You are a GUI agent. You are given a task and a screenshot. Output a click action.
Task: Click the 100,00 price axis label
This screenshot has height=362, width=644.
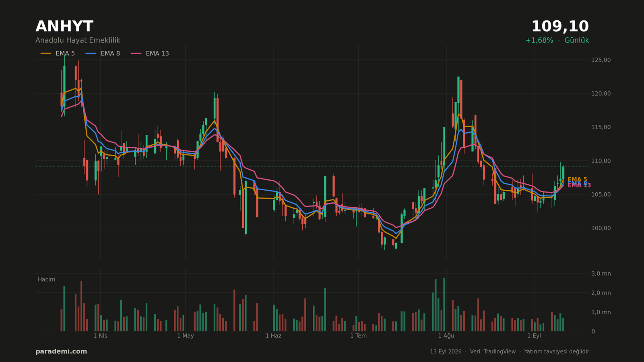601,228
